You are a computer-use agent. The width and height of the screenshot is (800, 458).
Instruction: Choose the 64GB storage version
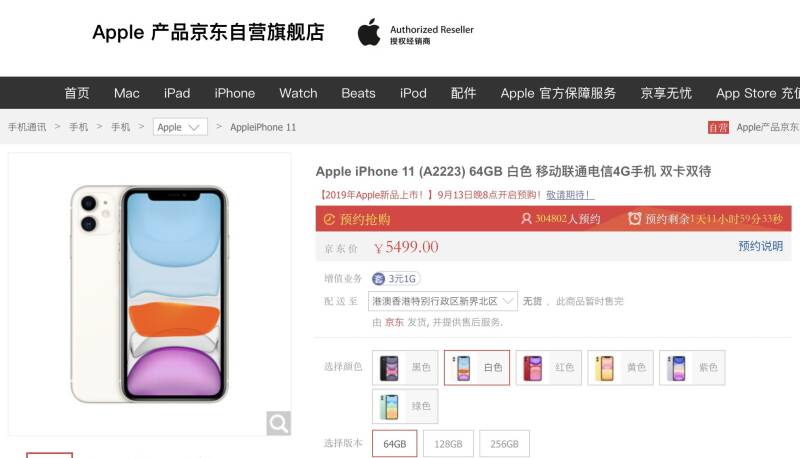pos(394,444)
